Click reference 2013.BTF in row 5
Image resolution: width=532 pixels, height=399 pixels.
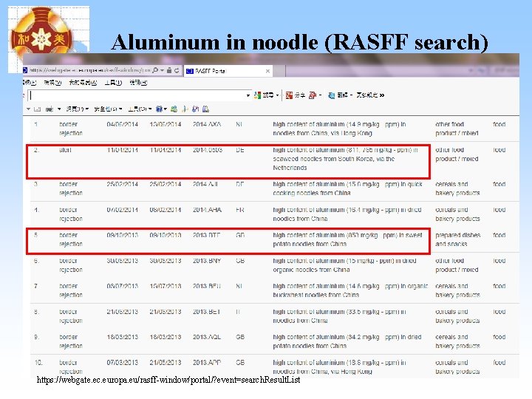(x=206, y=235)
